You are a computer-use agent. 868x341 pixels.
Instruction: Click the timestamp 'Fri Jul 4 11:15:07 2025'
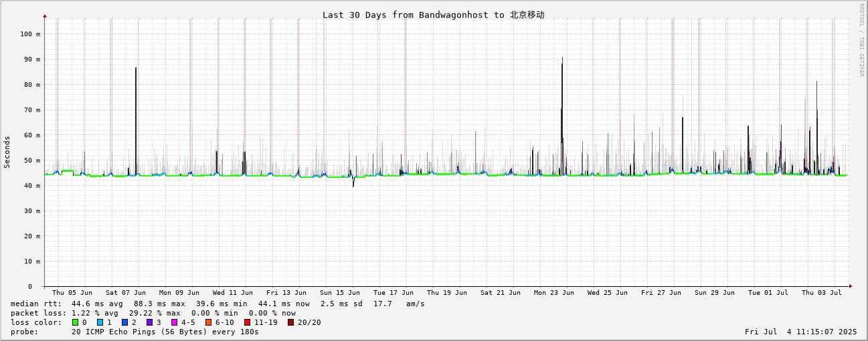pos(800,332)
